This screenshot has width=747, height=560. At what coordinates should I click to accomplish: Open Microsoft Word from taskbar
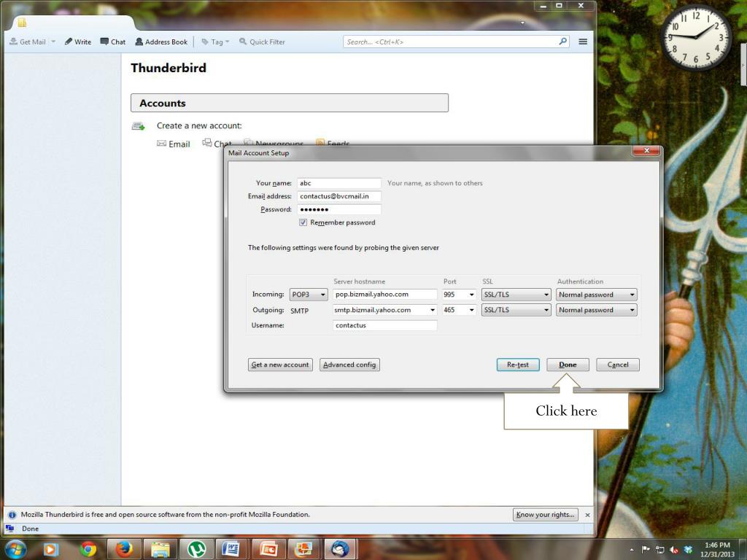click(232, 550)
